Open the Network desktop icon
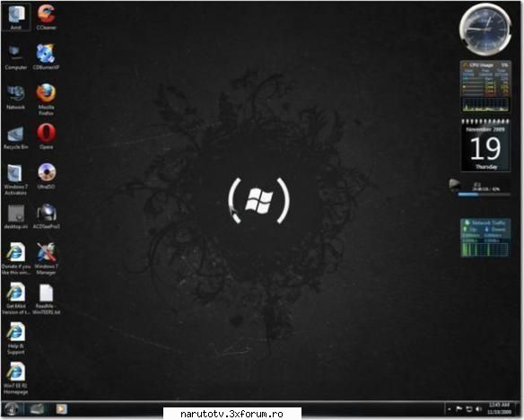Image resolution: width=524 pixels, height=420 pixels. [x=16, y=97]
